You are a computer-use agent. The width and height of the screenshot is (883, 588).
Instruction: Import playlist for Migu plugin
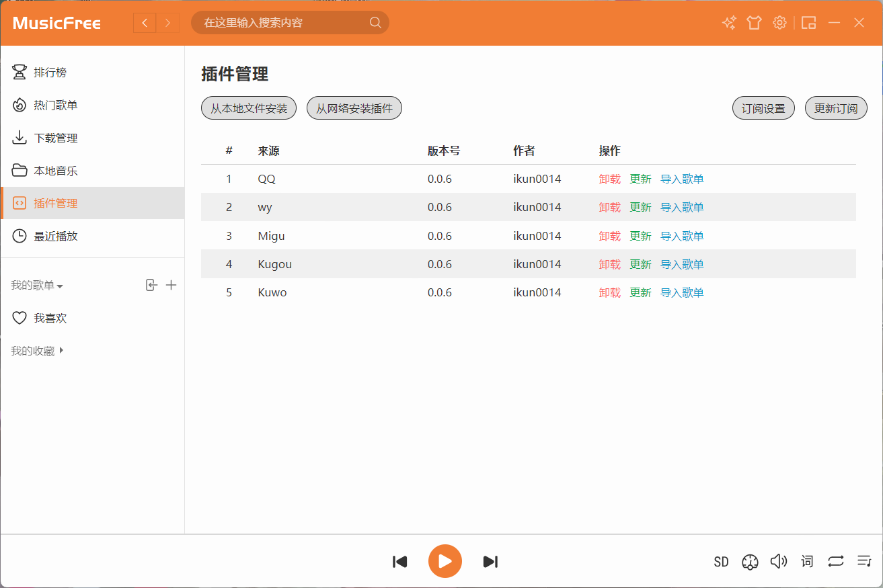pyautogui.click(x=682, y=236)
